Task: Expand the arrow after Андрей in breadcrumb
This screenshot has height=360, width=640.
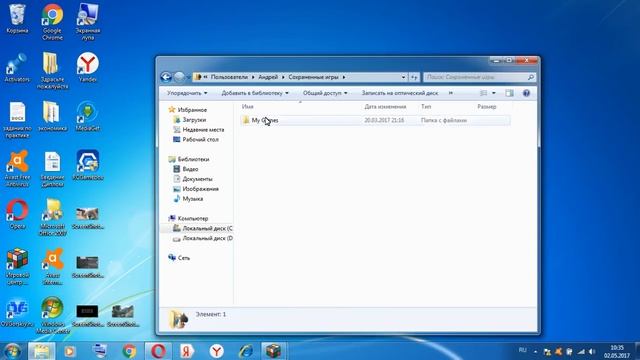Action: coord(283,77)
